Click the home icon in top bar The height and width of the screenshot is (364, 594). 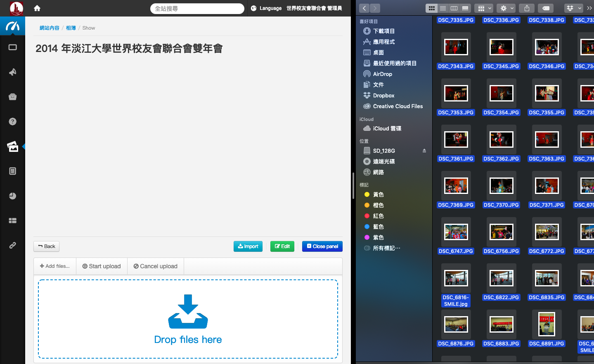tap(37, 8)
